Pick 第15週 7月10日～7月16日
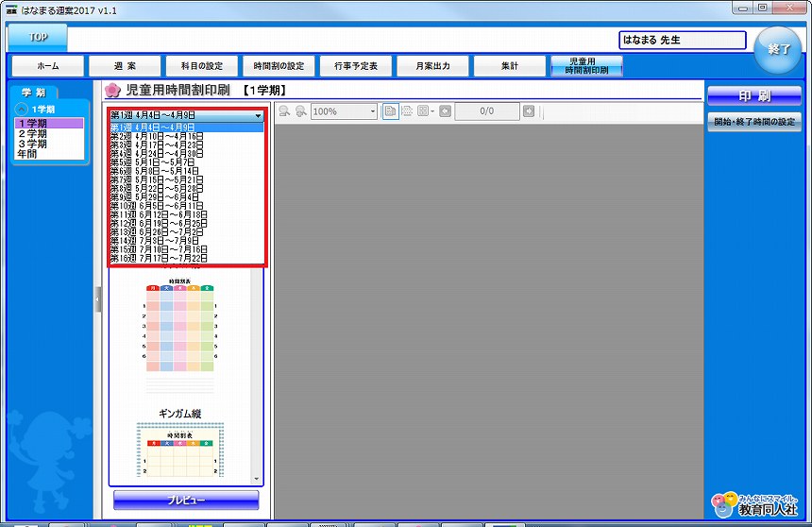This screenshot has width=812, height=527. click(186, 249)
